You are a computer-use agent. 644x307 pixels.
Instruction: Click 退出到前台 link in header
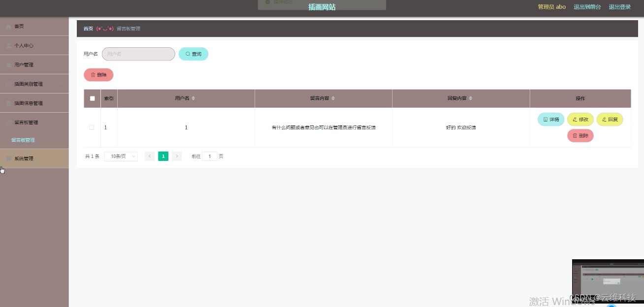click(587, 7)
